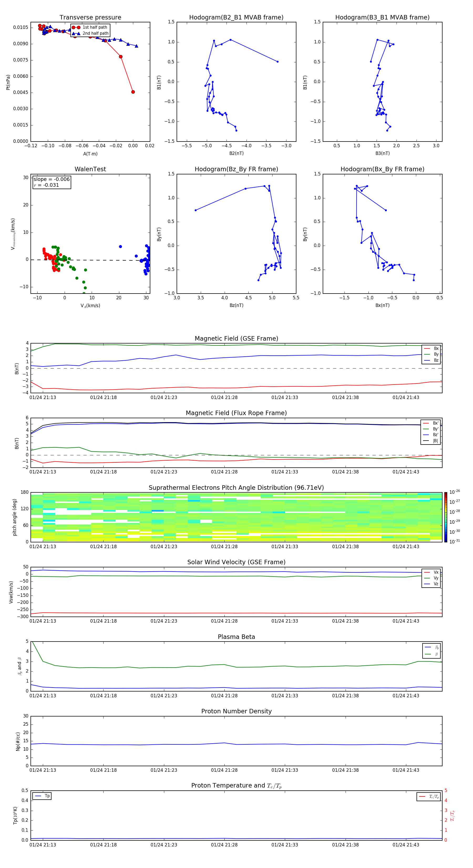Click the 'slope = -0.006' annotation
The image size is (473, 868).
pyautogui.click(x=52, y=179)
